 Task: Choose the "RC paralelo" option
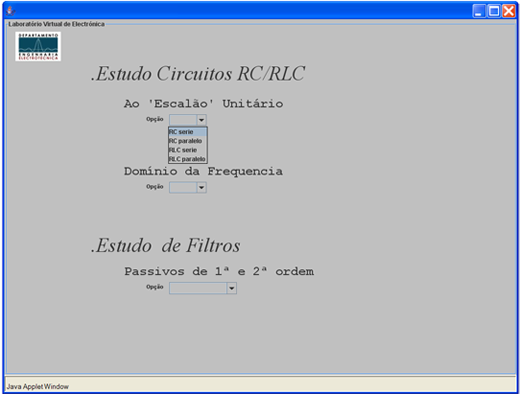coord(188,141)
